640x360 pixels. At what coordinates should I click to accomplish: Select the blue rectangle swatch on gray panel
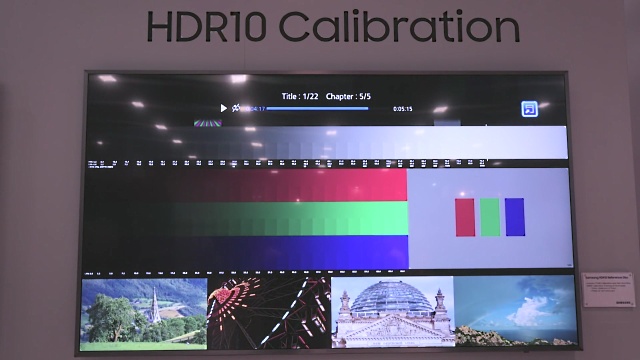[x=515, y=217]
